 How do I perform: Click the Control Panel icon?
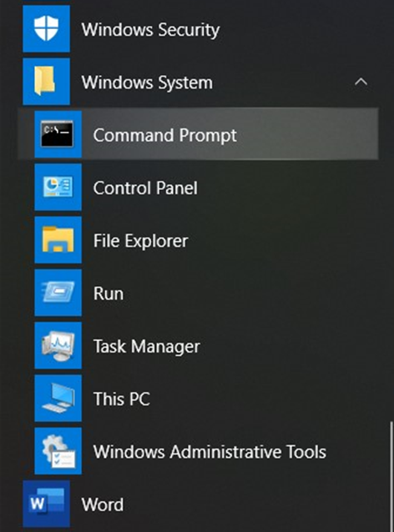click(58, 188)
